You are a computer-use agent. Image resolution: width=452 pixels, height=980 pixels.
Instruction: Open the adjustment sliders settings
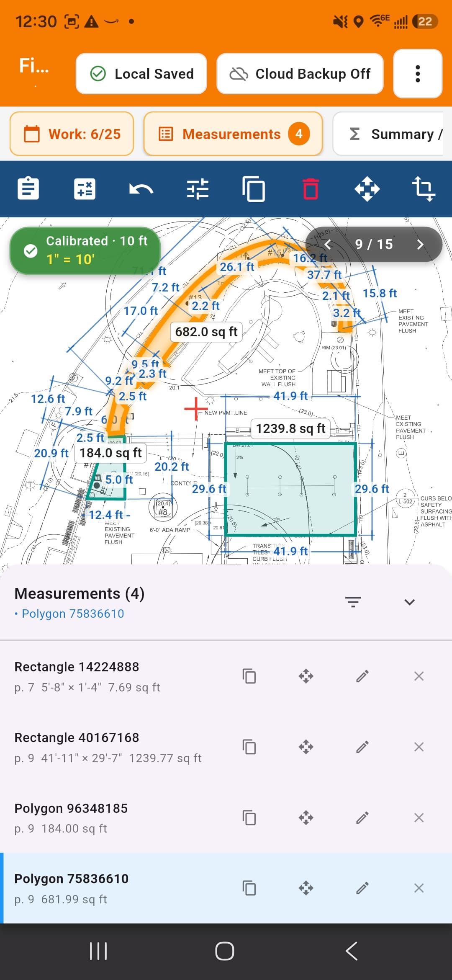[198, 189]
